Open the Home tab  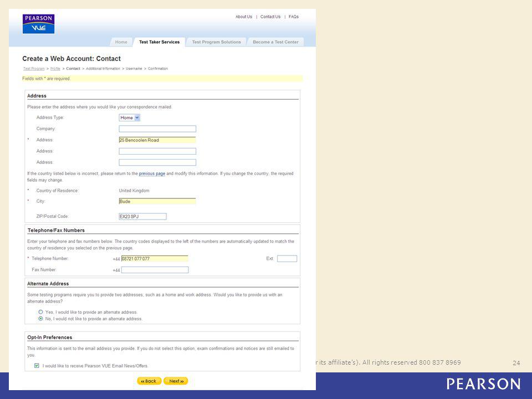(121, 42)
